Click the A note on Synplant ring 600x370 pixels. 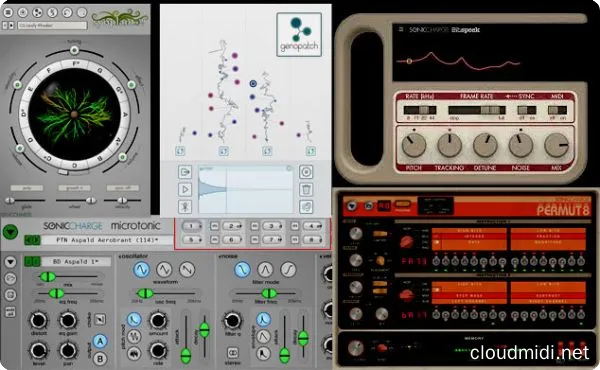pos(125,114)
